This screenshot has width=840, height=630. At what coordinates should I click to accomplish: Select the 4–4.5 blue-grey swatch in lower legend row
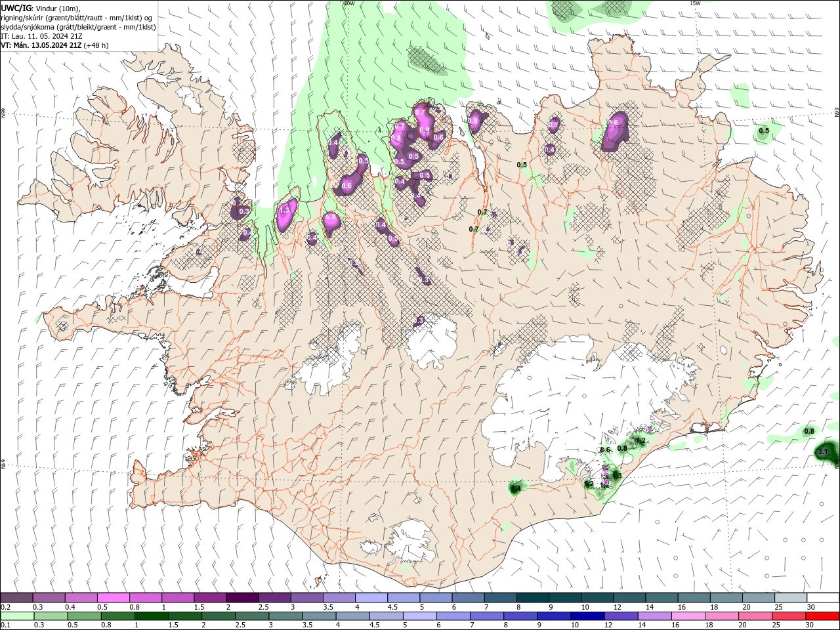(352, 616)
